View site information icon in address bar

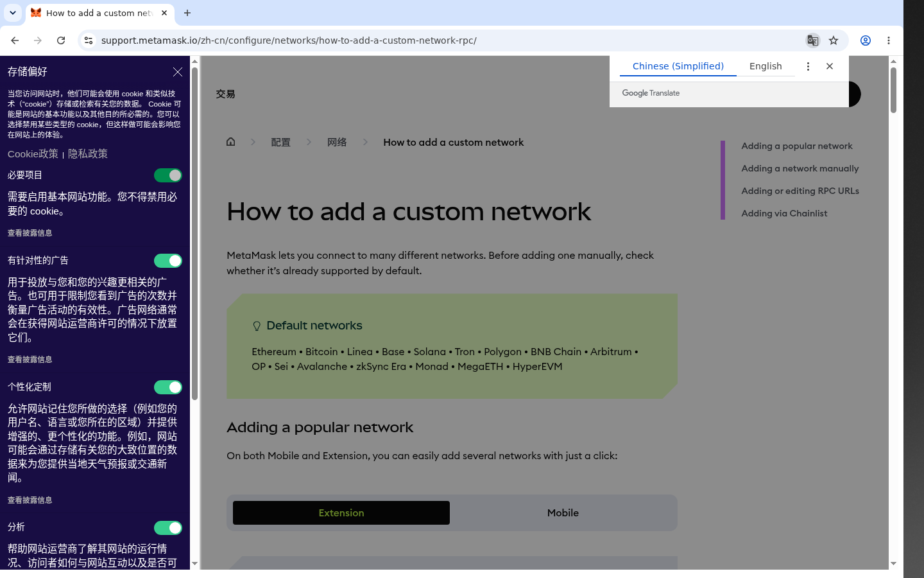89,40
